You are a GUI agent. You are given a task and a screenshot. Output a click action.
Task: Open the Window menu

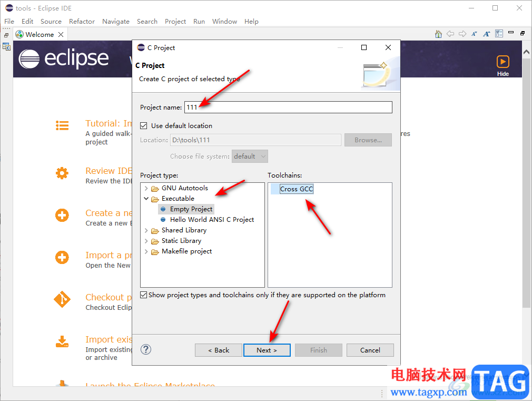[x=224, y=22]
